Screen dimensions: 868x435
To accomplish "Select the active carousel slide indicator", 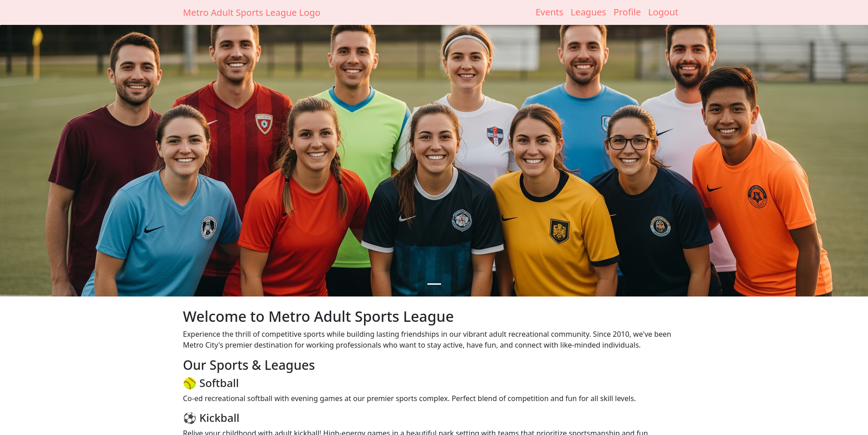I will pyautogui.click(x=434, y=284).
